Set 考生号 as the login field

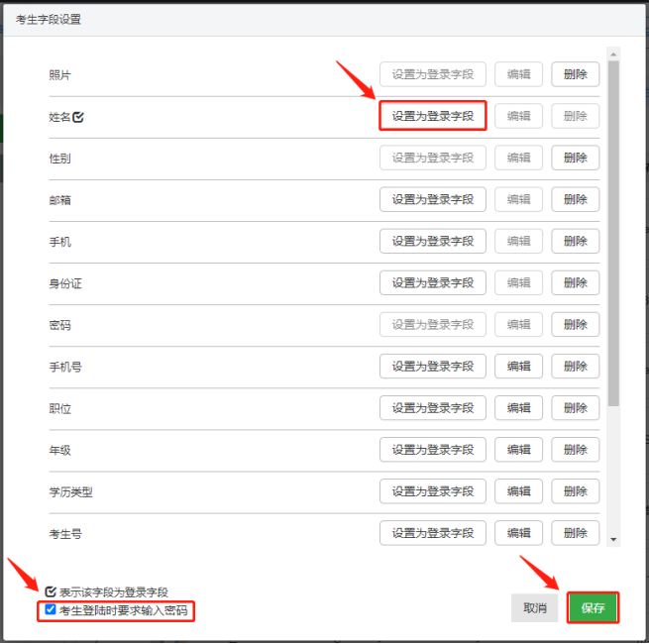click(x=433, y=533)
